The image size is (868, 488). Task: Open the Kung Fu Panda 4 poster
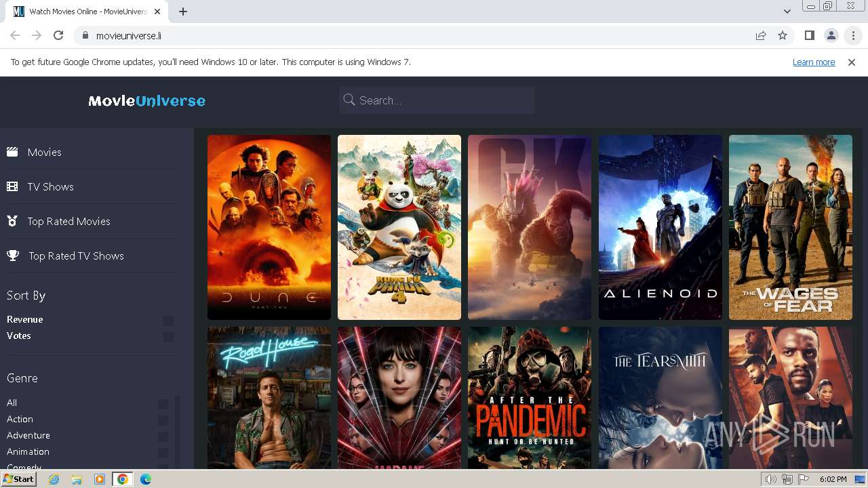(x=399, y=227)
